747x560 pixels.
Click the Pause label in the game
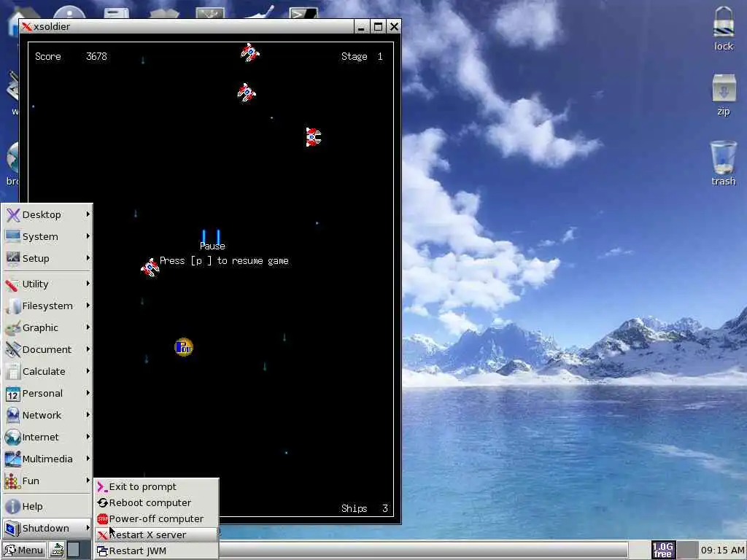click(212, 246)
